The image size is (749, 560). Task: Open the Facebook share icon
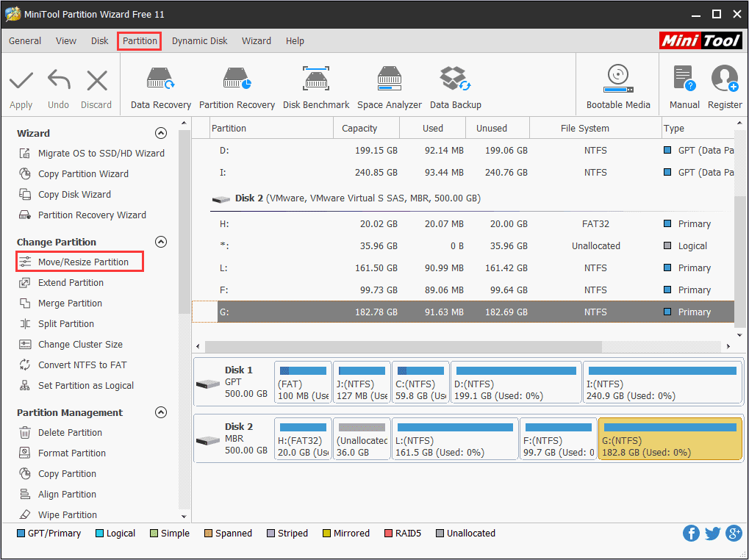(691, 534)
